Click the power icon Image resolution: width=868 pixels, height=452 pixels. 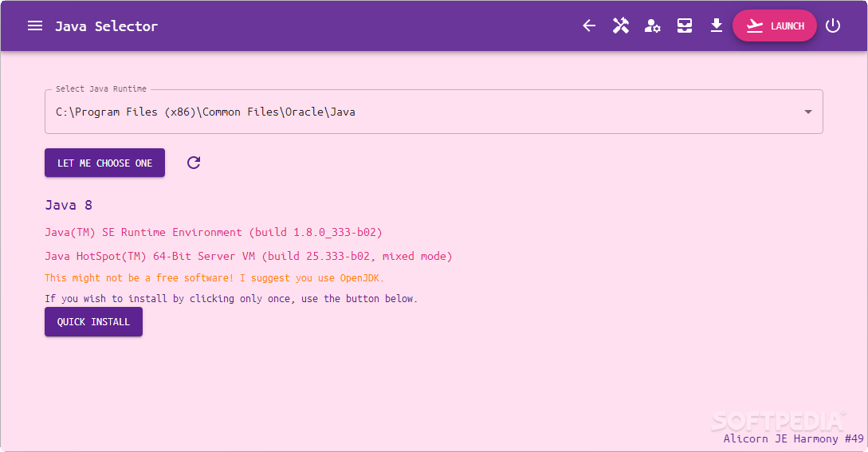(833, 26)
